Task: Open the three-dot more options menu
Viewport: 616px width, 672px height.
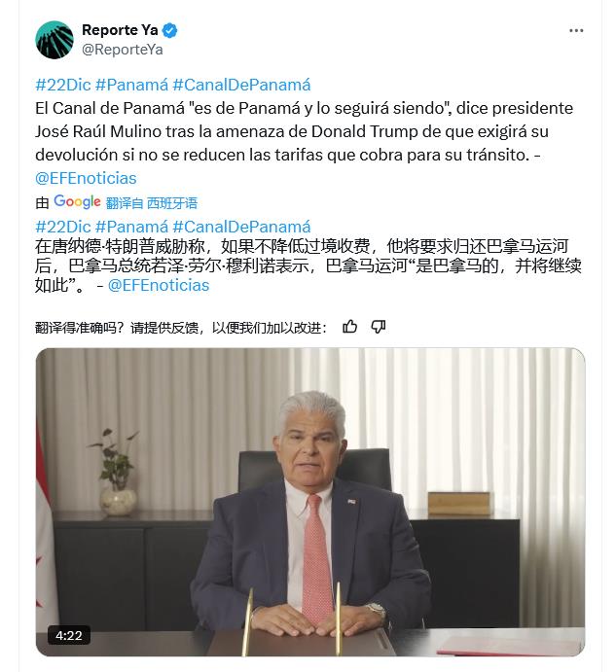Action: point(576,30)
